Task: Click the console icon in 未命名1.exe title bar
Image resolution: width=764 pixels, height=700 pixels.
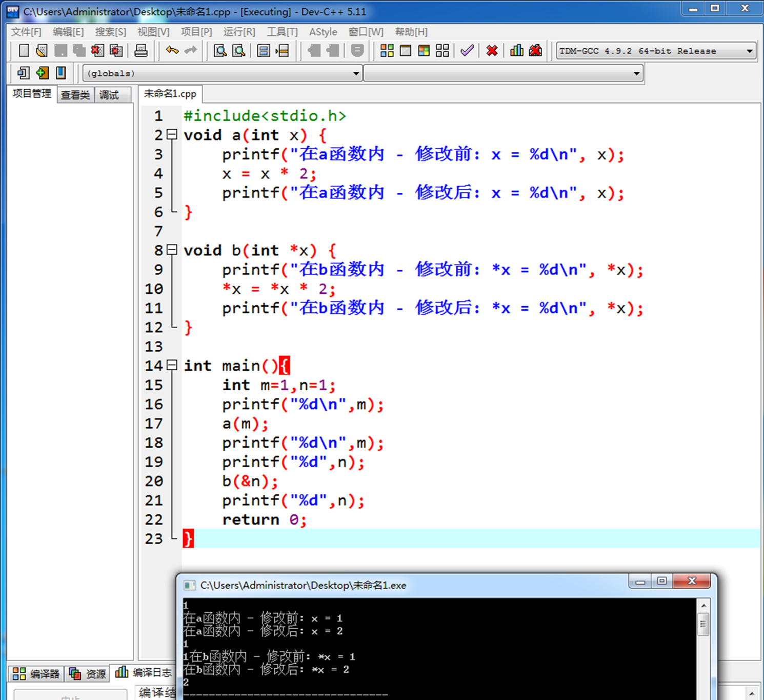Action: click(x=190, y=585)
